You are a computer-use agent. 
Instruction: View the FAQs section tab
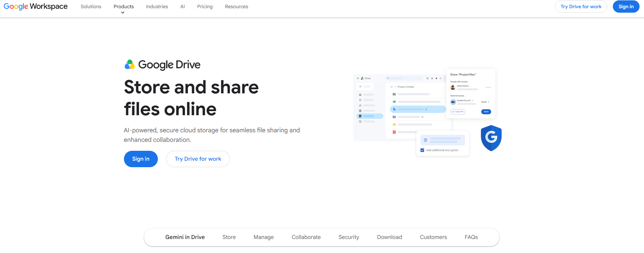471,237
